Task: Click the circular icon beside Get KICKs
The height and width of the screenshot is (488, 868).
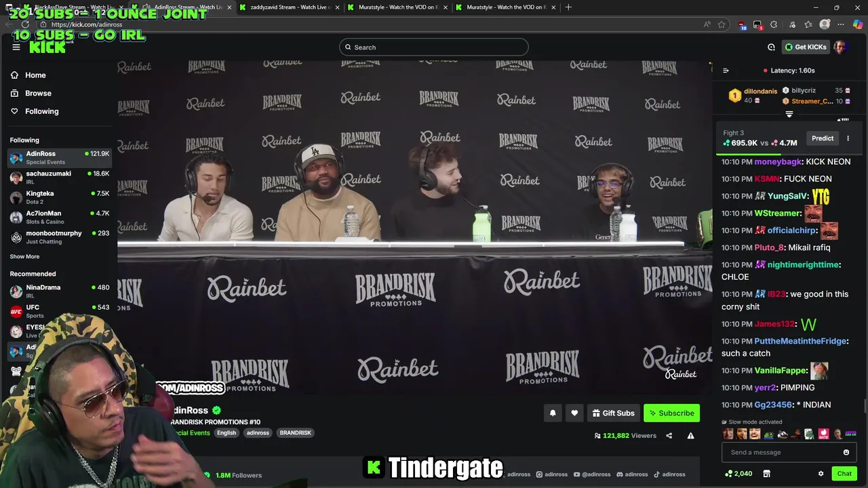Action: pos(771,47)
